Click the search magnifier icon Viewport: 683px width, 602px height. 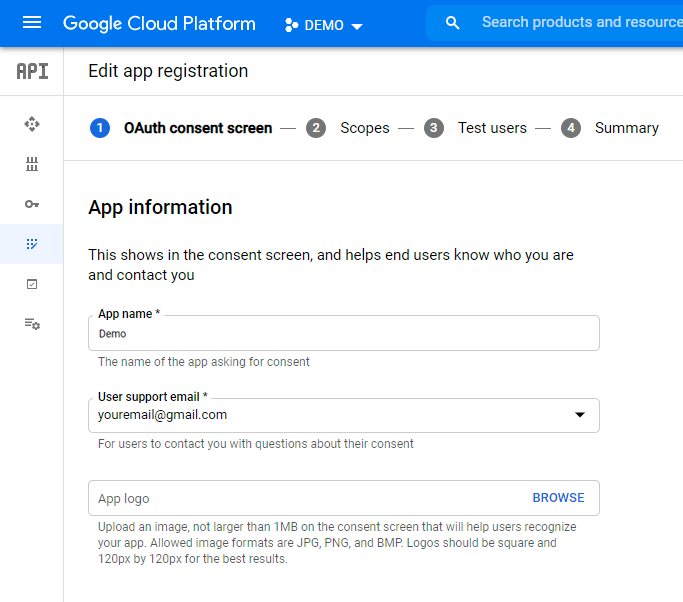[453, 23]
